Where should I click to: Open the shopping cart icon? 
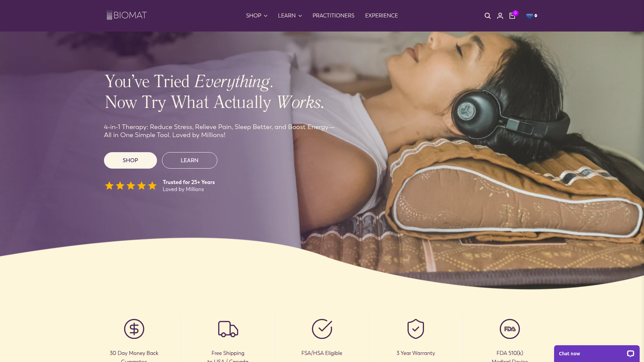(x=513, y=15)
